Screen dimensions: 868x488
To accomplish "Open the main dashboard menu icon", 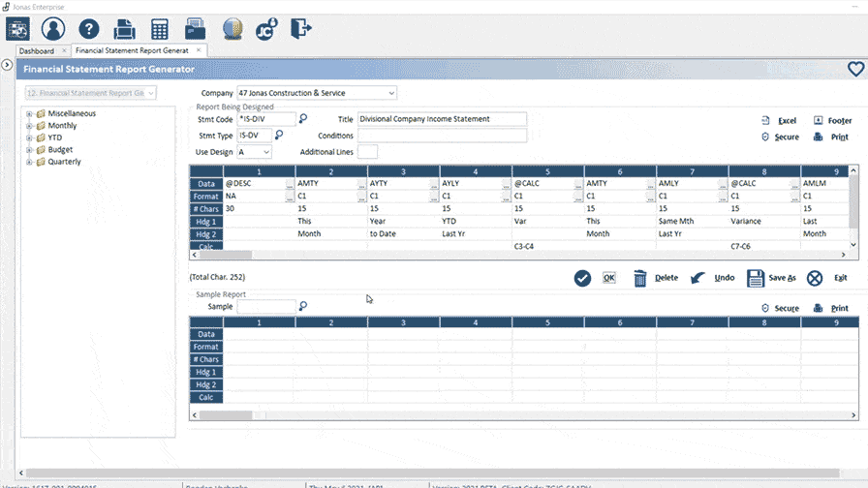I will click(x=17, y=29).
